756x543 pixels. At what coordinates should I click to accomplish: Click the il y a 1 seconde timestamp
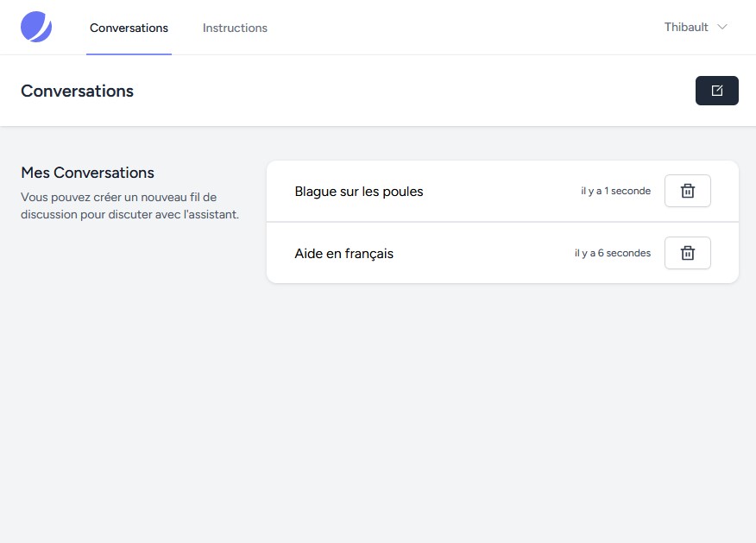pyautogui.click(x=615, y=191)
